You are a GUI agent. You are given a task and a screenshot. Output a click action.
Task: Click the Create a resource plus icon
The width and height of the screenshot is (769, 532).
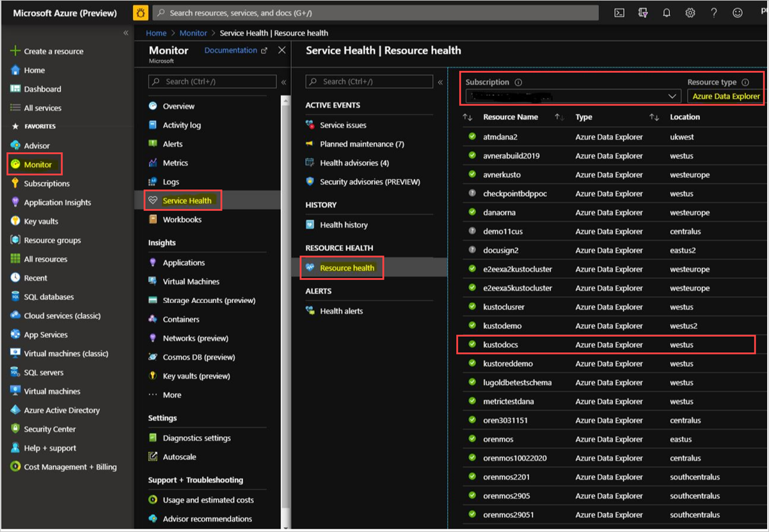click(15, 51)
